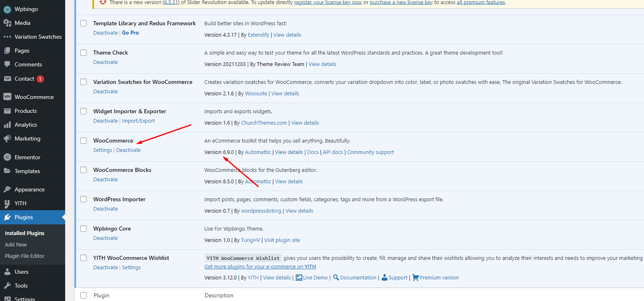The image size is (644, 301).
Task: Click the WooCommerce sidebar icon
Action: pyautogui.click(x=7, y=97)
